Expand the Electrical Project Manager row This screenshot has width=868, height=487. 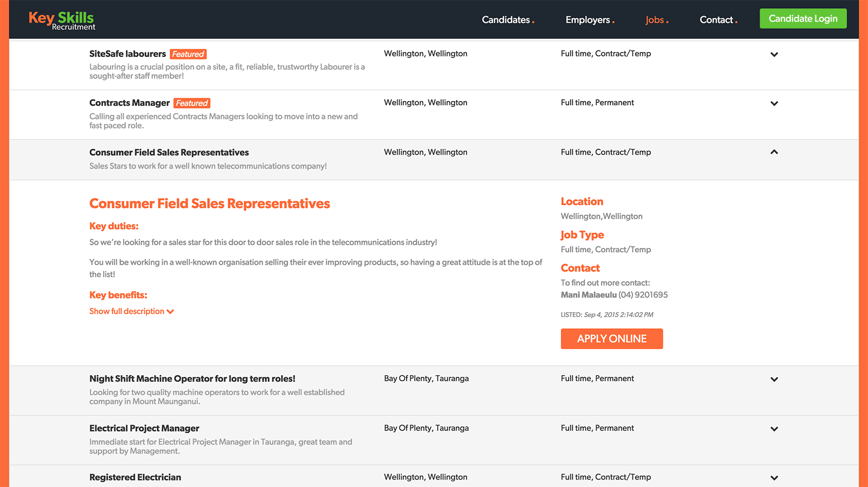pos(774,429)
